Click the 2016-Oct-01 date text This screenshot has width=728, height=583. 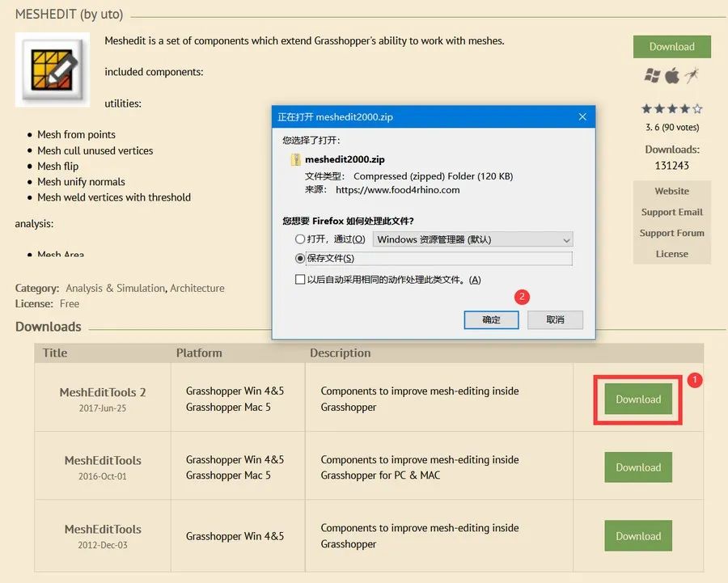[x=102, y=476]
